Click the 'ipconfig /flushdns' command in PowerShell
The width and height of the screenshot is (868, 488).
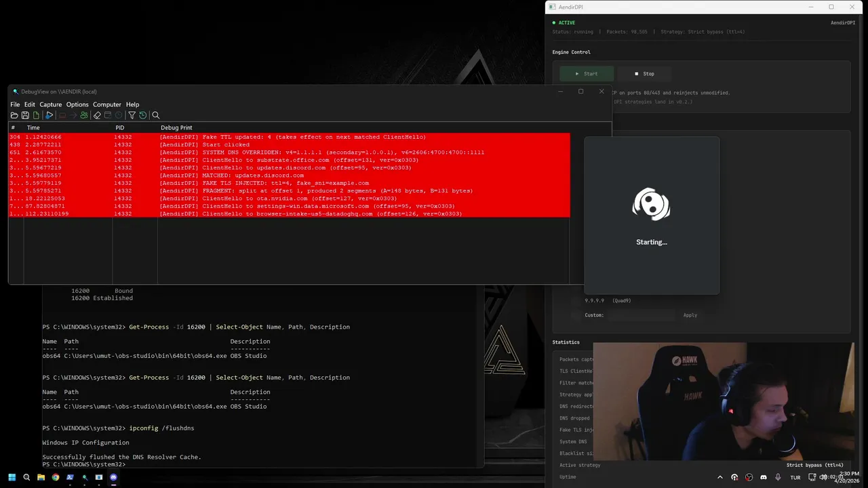click(161, 428)
